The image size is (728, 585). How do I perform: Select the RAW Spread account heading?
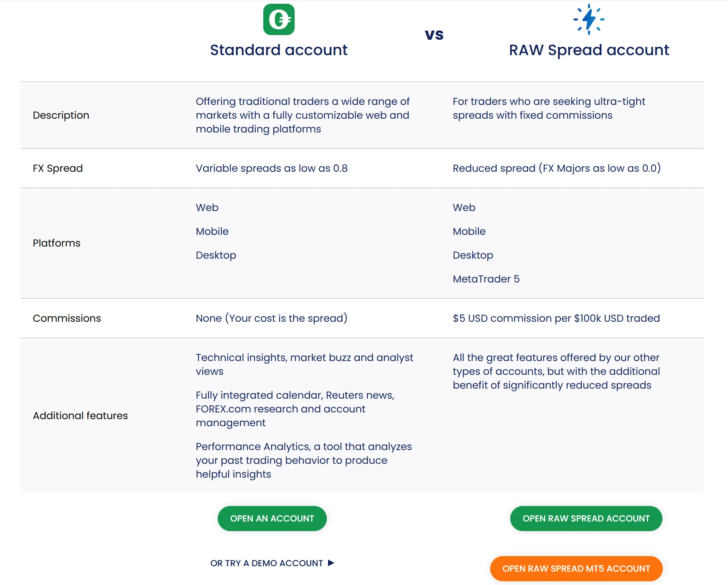pyautogui.click(x=589, y=50)
